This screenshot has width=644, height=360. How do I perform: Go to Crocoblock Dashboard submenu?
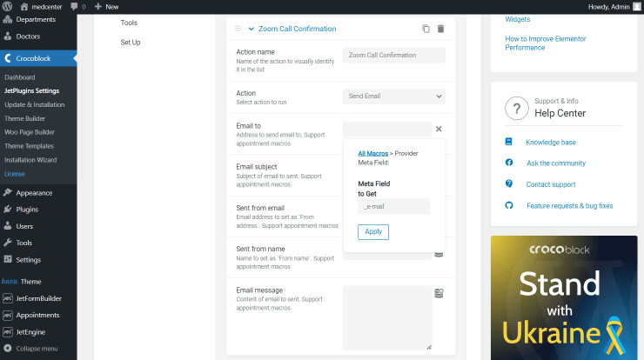point(20,77)
